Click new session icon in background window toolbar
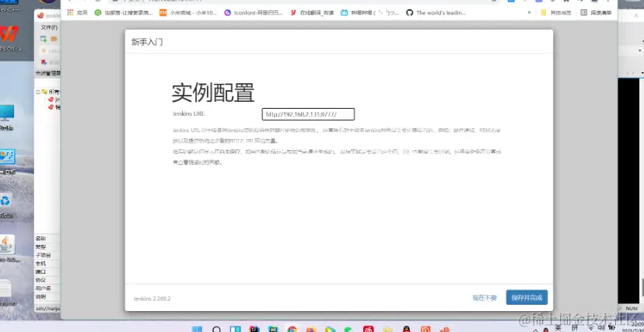Screen dimensions: 644x332 point(44,39)
